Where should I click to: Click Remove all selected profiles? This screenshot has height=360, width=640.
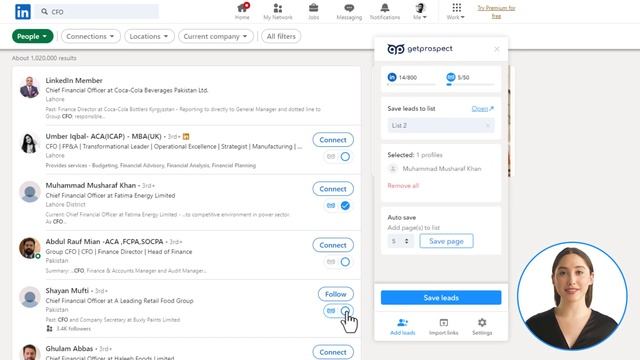(x=403, y=186)
